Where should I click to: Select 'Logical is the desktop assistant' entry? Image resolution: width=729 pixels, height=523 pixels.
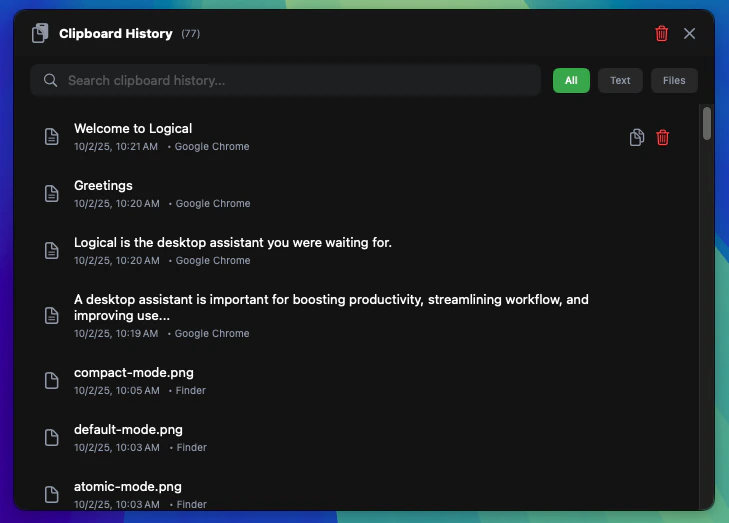pos(358,251)
